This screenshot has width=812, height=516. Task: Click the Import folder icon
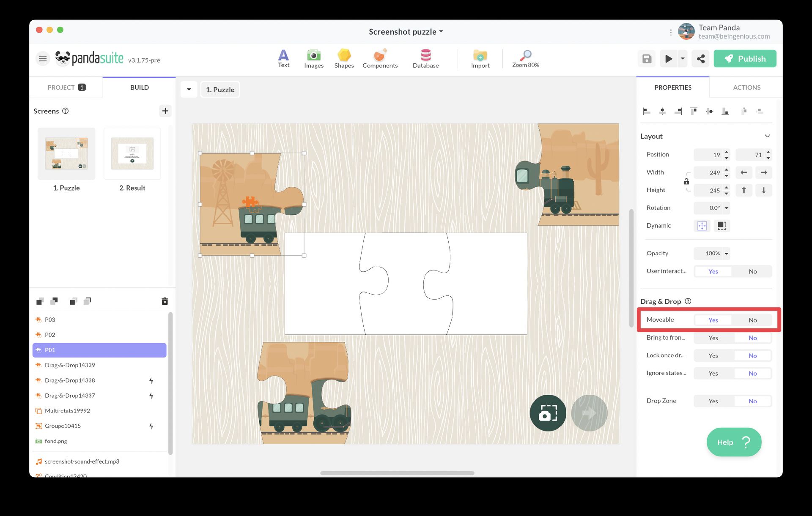pos(480,56)
